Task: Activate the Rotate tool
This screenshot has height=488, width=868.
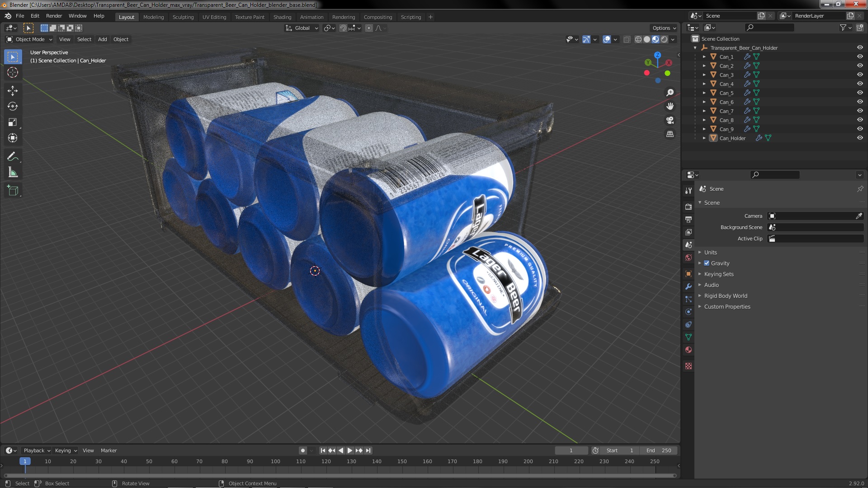Action: click(x=13, y=107)
